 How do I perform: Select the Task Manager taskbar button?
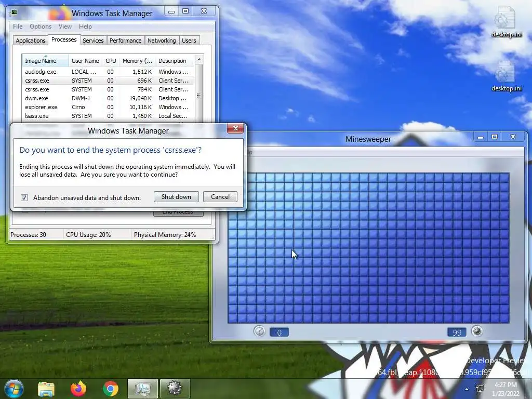point(142,389)
